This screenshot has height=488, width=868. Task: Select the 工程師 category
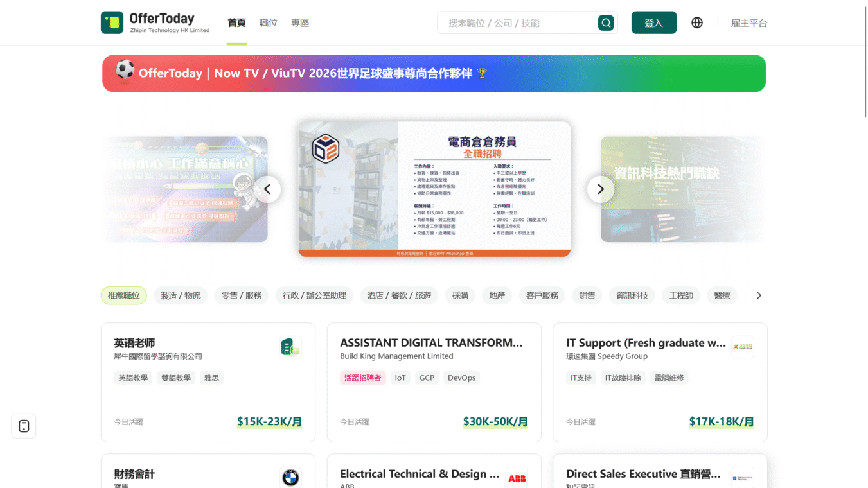pyautogui.click(x=681, y=295)
